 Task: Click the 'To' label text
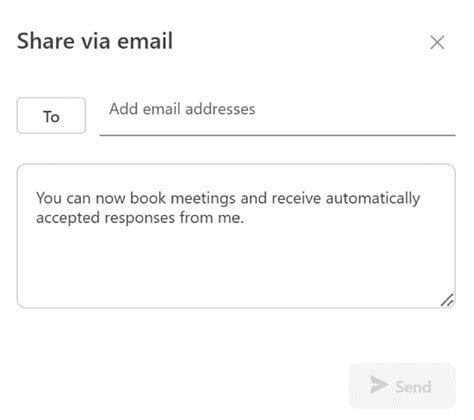[51, 117]
